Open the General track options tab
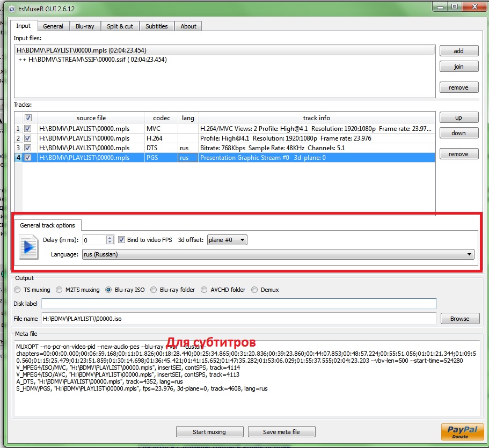The image size is (489, 448). coord(48,225)
